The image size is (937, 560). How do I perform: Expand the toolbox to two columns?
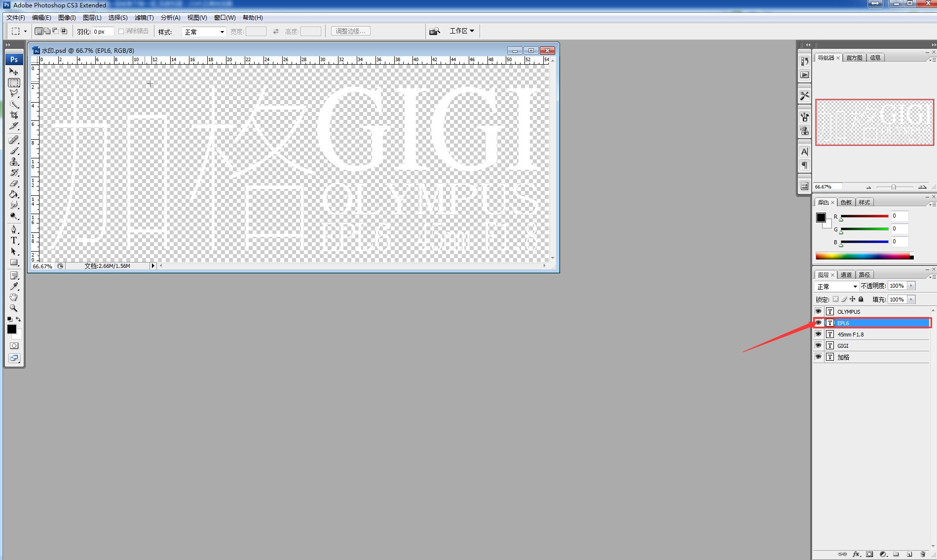click(8, 45)
